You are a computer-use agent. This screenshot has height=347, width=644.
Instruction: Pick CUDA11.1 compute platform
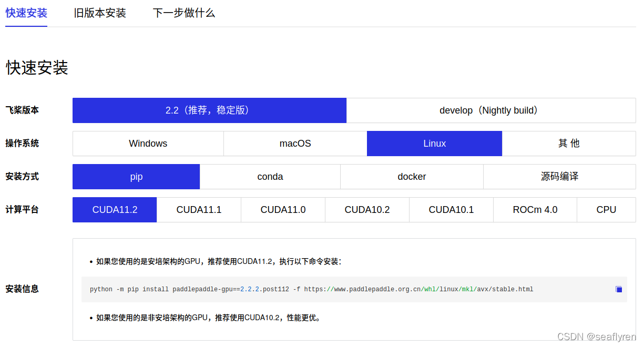(199, 210)
